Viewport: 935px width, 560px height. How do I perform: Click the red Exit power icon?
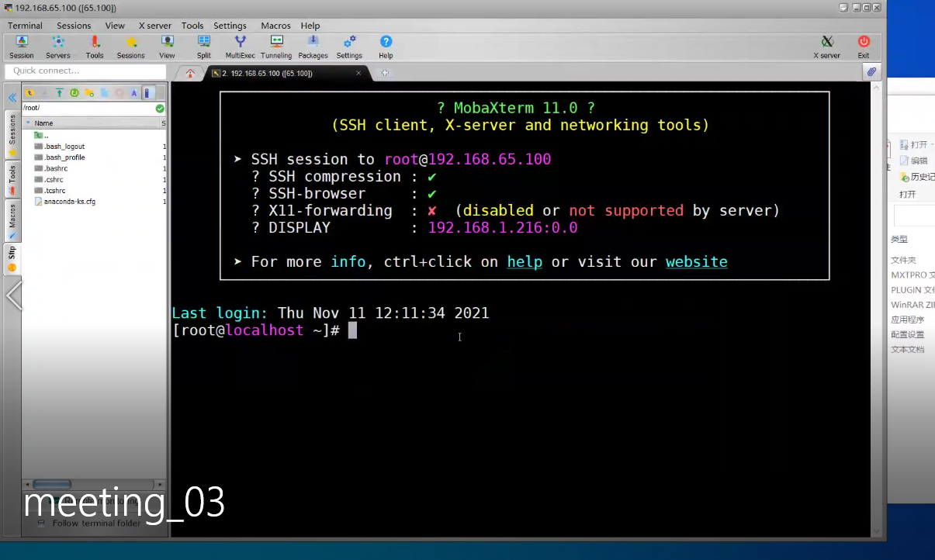(x=864, y=47)
